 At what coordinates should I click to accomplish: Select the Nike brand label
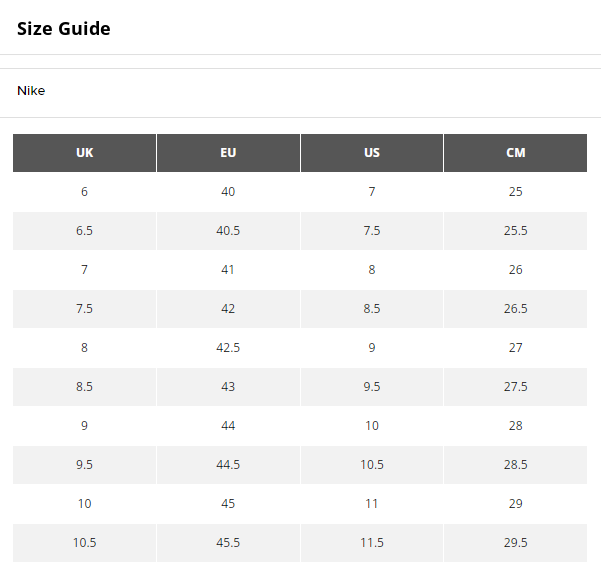point(31,91)
